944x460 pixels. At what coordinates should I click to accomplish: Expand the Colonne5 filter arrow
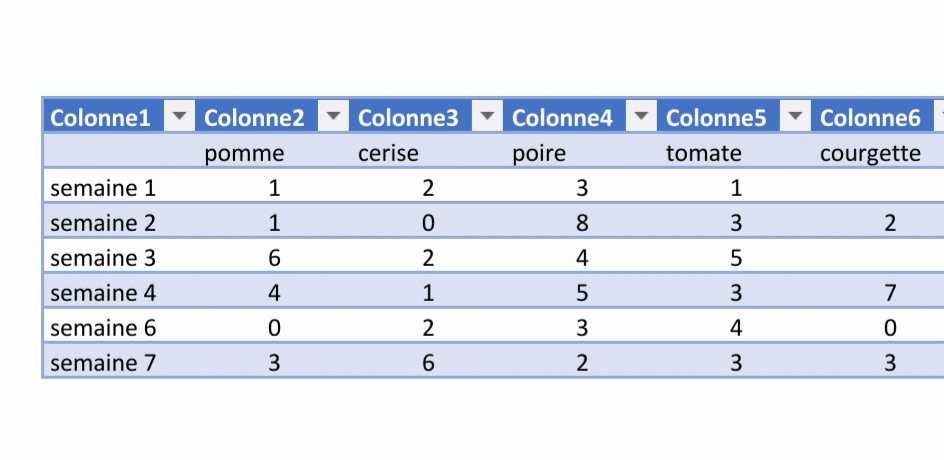[795, 117]
